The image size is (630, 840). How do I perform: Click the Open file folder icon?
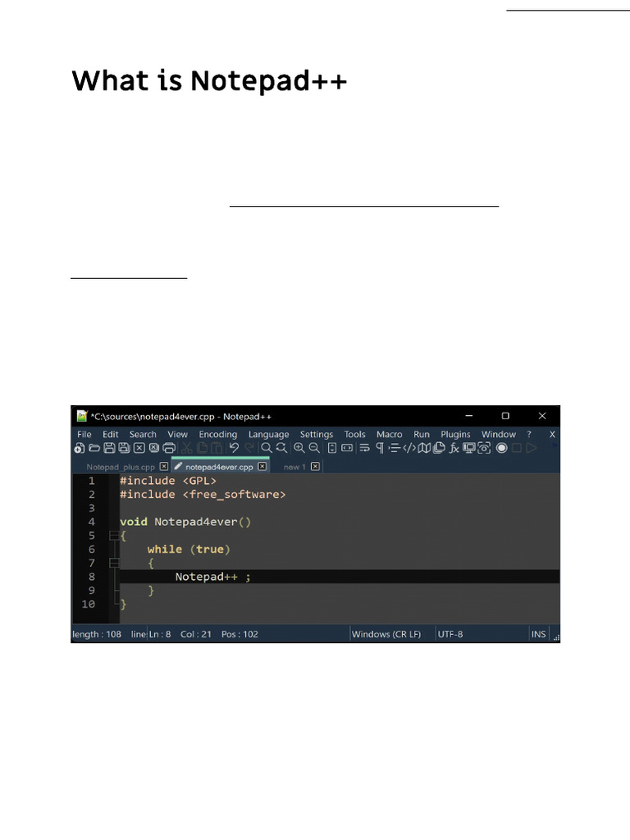coord(94,448)
